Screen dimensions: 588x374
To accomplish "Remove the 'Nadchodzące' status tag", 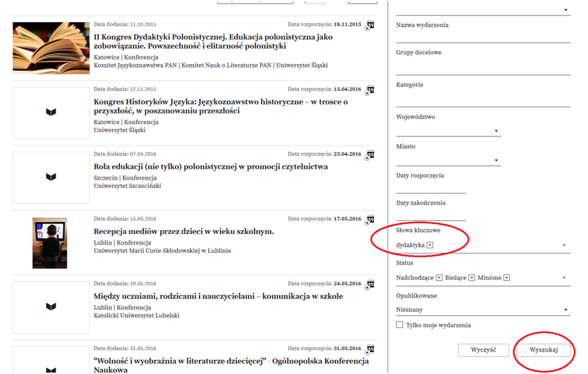I will pos(439,278).
